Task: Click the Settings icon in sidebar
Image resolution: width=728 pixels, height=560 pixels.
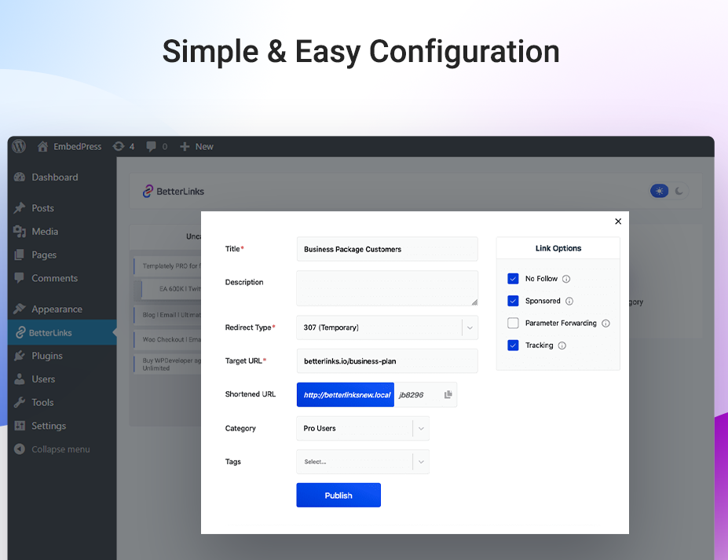Action: click(20, 426)
